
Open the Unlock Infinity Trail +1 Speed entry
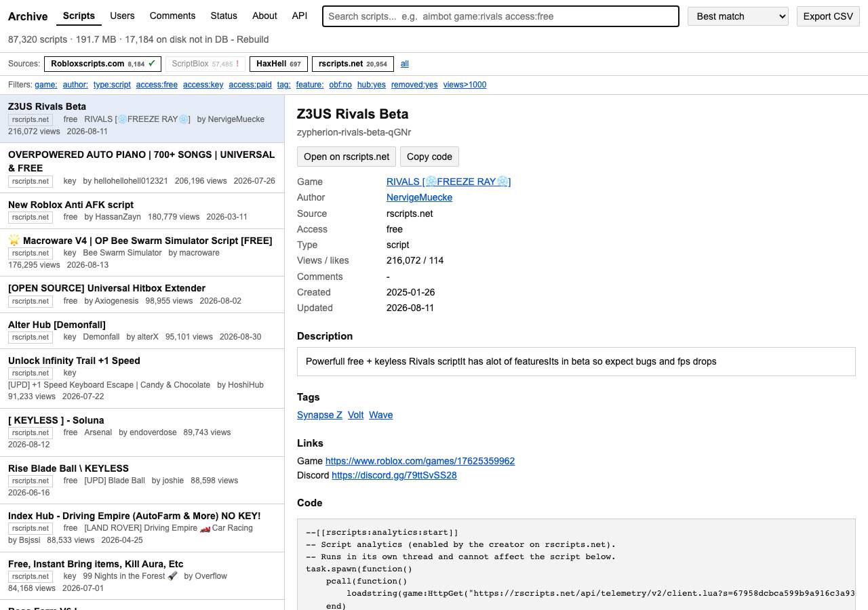pyautogui.click(x=142, y=378)
